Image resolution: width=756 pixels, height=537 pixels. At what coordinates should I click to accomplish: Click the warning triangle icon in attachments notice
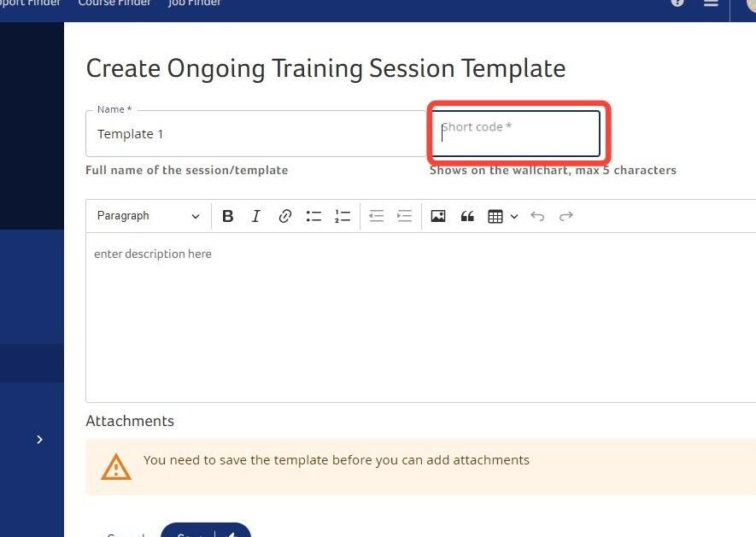click(x=115, y=467)
